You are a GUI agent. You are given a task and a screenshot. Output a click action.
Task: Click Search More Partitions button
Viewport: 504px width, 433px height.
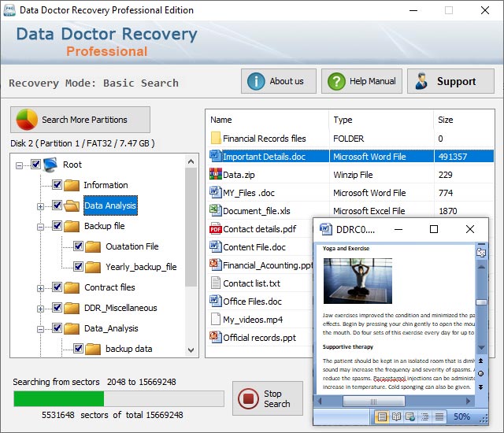click(x=80, y=120)
